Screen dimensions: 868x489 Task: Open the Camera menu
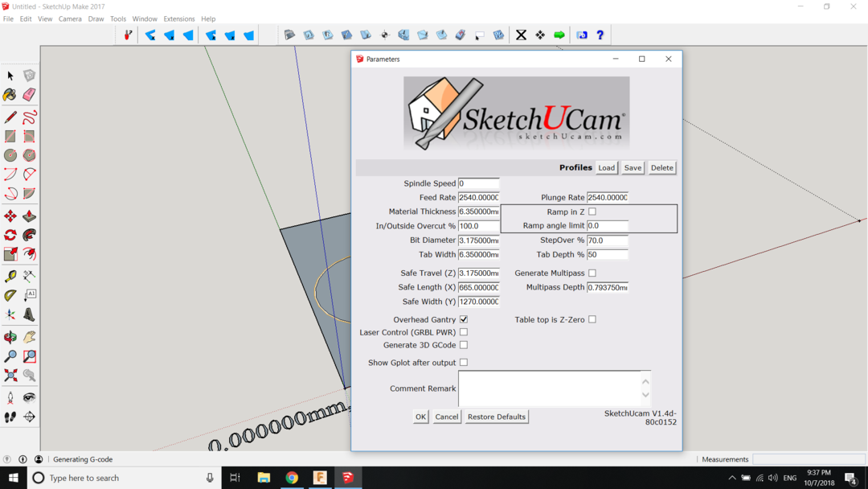70,18
